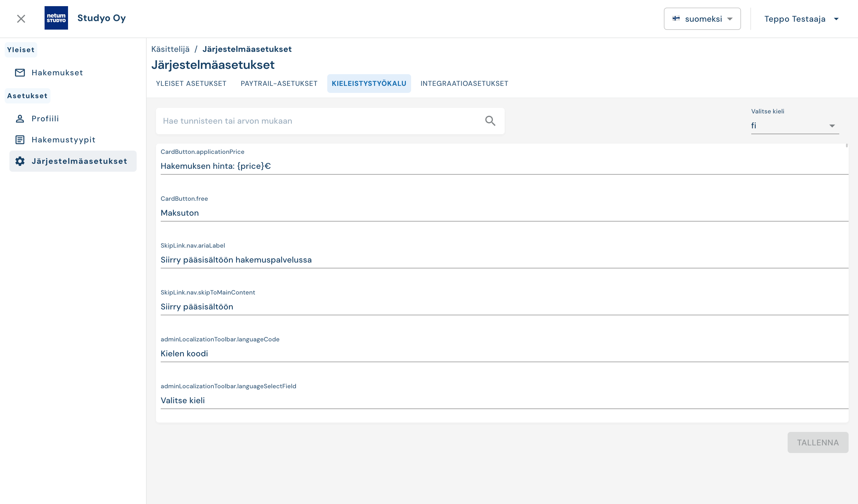Click the translation list scrollbar

(847, 146)
